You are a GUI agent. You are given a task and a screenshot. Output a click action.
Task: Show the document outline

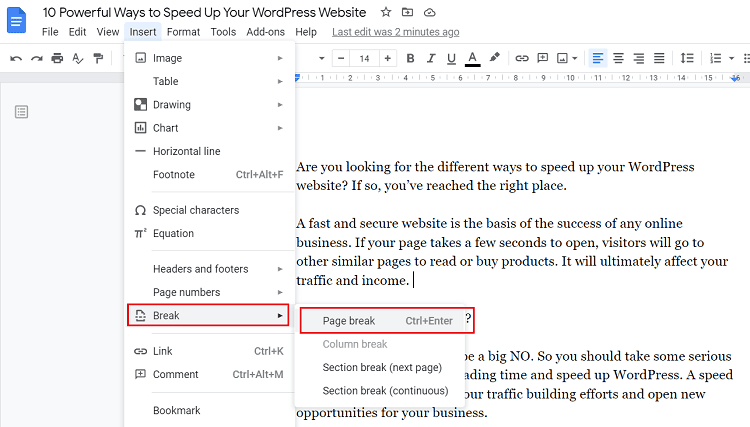(x=22, y=112)
